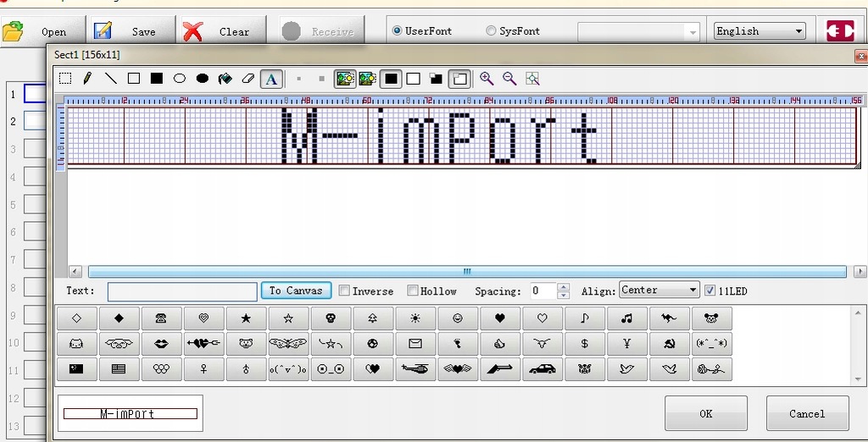Click the Cancel button

point(807,413)
